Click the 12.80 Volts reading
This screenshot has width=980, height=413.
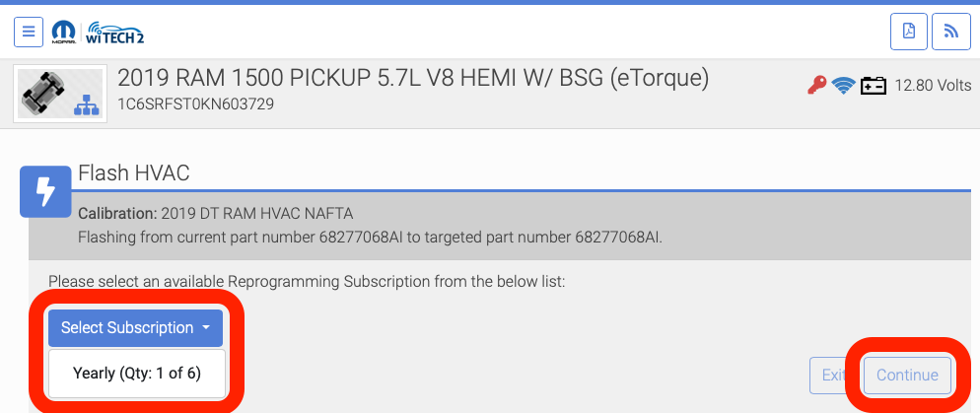click(933, 86)
